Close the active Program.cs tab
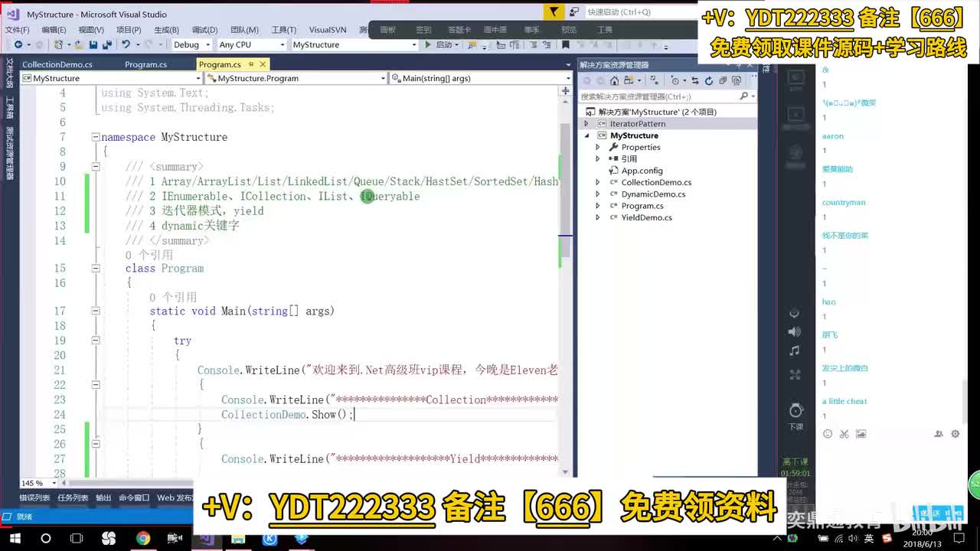Image resolution: width=980 pixels, height=551 pixels. (x=263, y=64)
